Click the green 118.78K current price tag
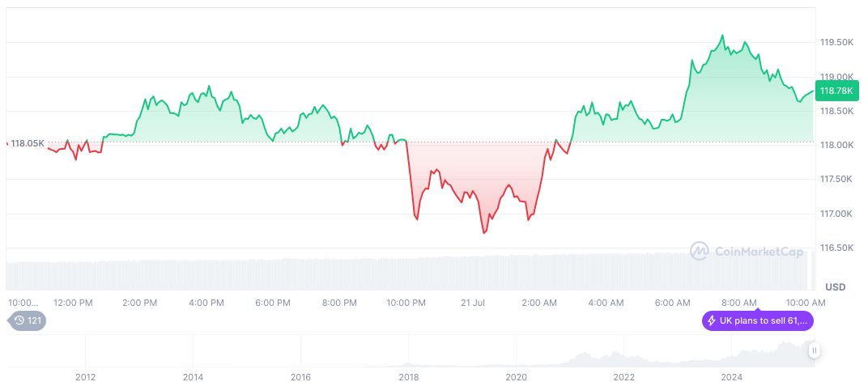The width and height of the screenshot is (868, 386). pos(836,91)
